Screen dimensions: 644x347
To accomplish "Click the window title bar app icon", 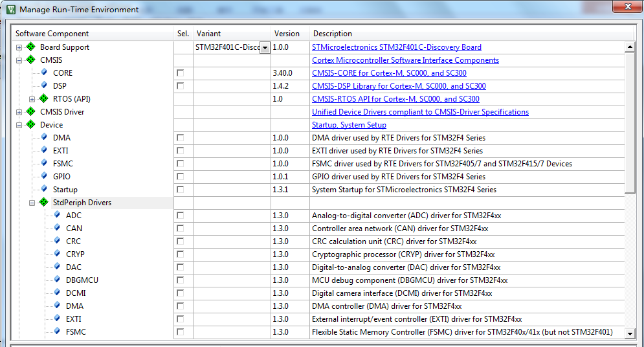I will coord(11,9).
